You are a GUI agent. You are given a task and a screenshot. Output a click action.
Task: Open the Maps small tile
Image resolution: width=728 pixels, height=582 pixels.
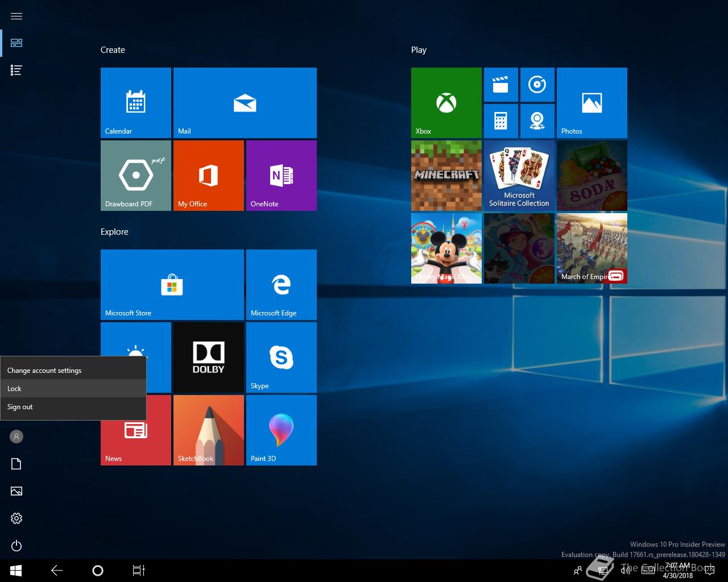coord(537,121)
